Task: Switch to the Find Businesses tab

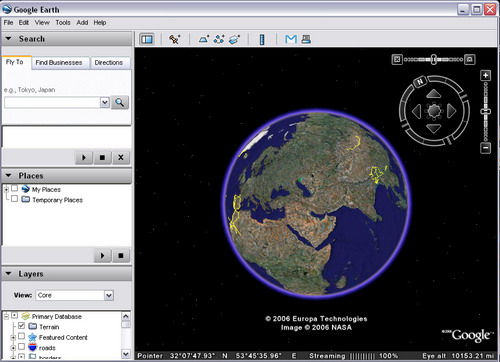Action: coord(59,63)
